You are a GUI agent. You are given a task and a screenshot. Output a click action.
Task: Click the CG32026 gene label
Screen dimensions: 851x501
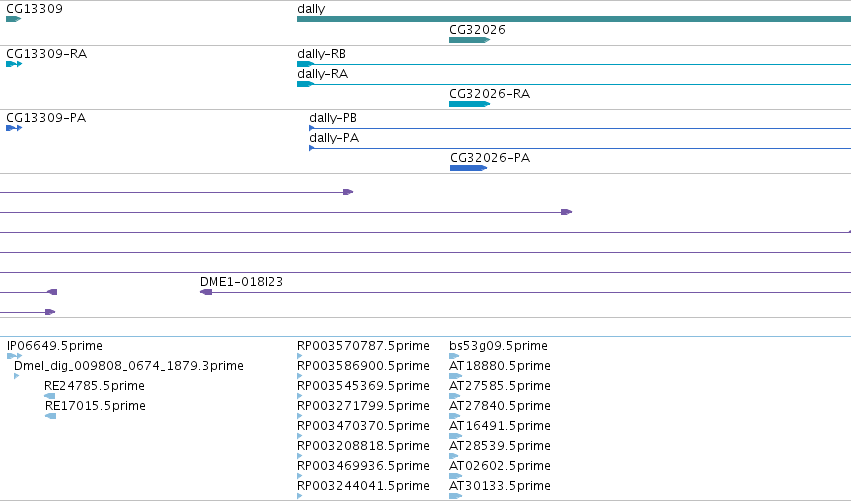477,29
